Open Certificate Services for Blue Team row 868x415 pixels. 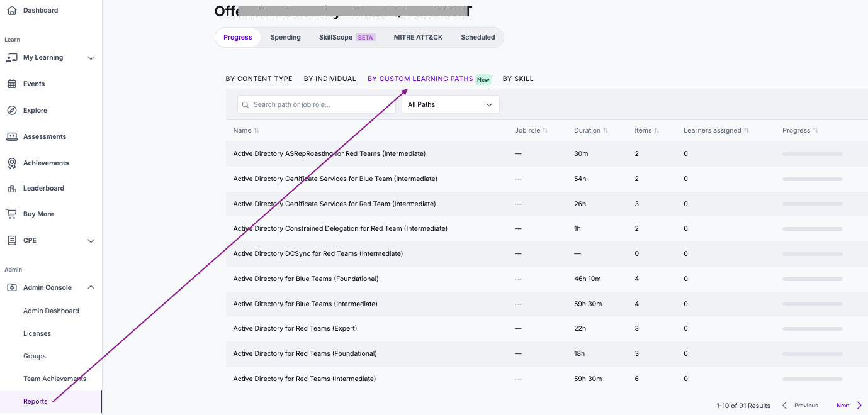point(547,179)
